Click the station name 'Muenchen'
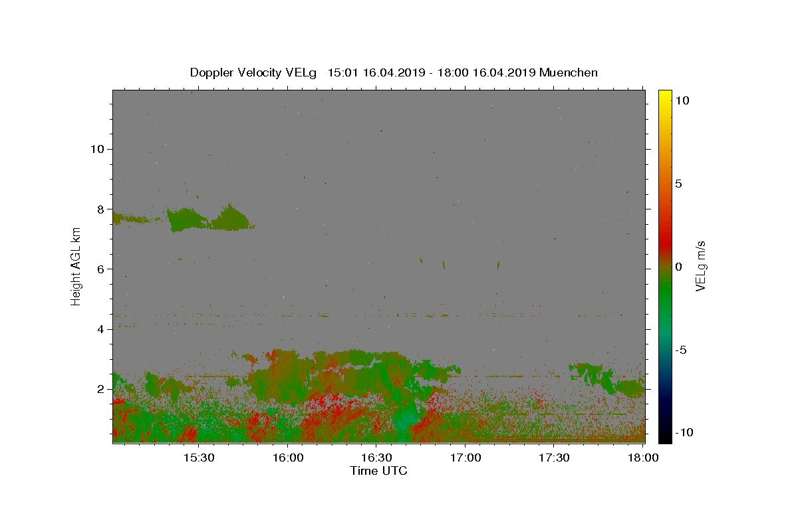This screenshot has height=532, width=798. click(x=569, y=72)
